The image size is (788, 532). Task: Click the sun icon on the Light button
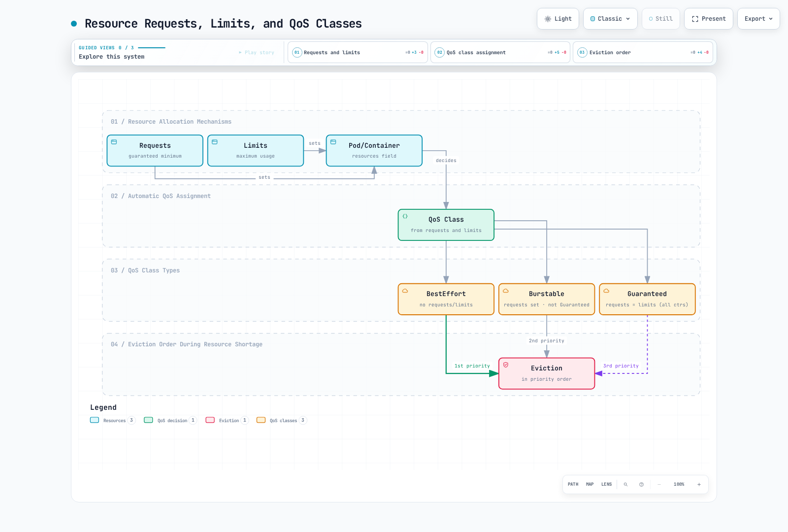point(548,19)
